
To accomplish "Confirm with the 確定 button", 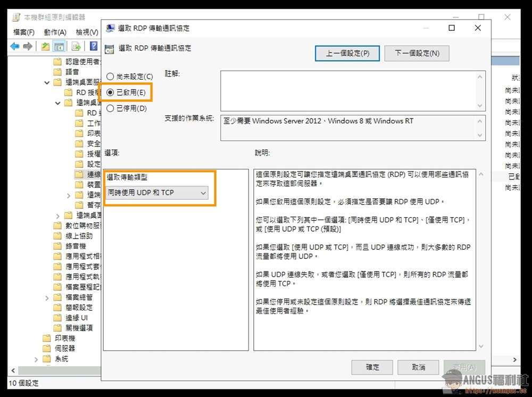I will (x=372, y=367).
